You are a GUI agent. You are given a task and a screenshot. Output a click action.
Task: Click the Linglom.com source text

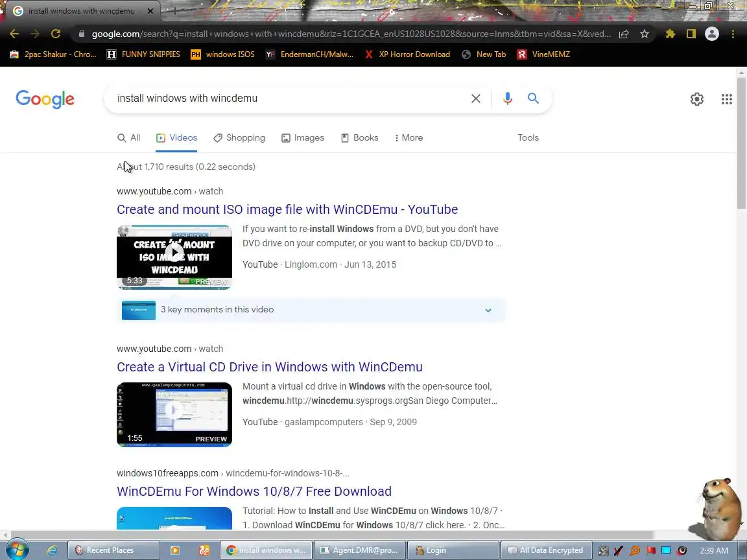(x=311, y=264)
